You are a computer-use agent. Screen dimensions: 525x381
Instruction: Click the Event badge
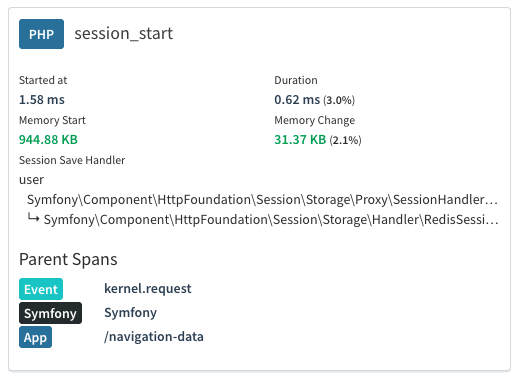pos(41,289)
